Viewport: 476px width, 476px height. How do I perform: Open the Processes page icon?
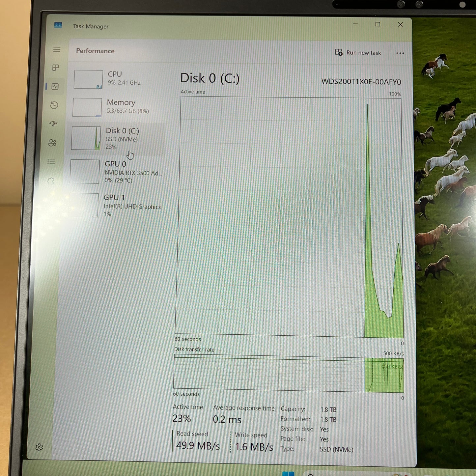(56, 68)
